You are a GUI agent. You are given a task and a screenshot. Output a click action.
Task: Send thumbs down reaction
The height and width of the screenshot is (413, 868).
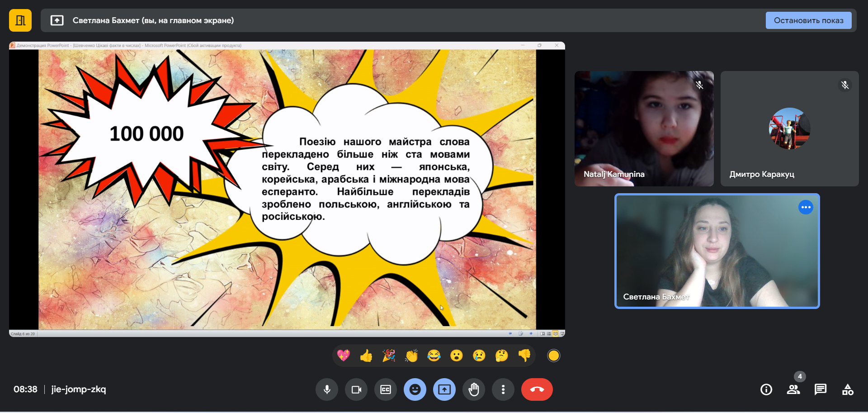tap(524, 356)
